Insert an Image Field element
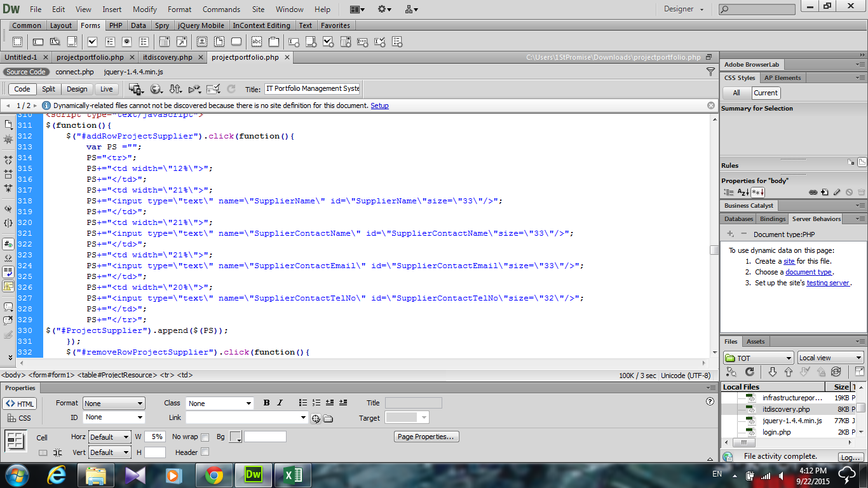Viewport: 868px width, 488px height. (x=202, y=42)
